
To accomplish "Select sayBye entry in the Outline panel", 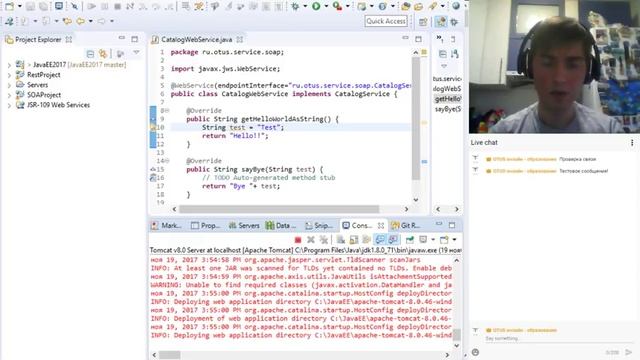I will [448, 109].
